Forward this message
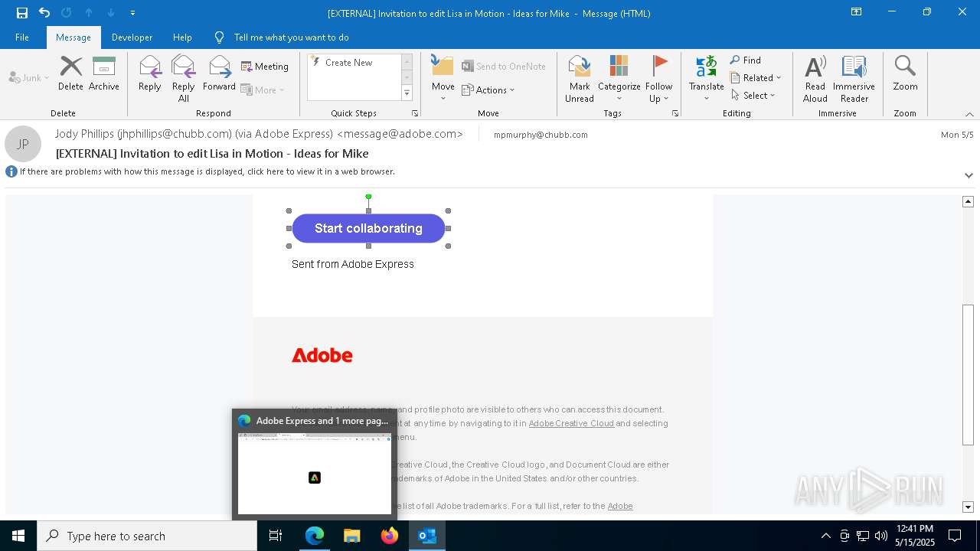 tap(219, 73)
